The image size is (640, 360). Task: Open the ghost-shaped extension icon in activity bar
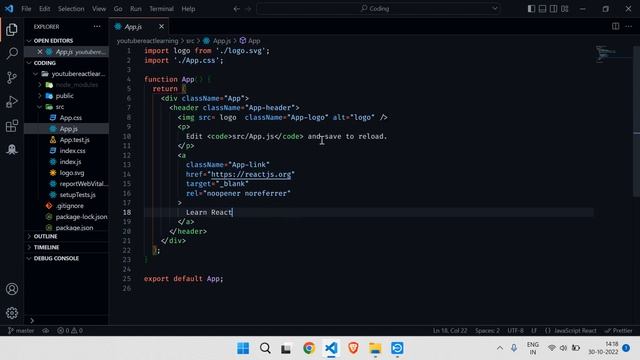point(12,149)
